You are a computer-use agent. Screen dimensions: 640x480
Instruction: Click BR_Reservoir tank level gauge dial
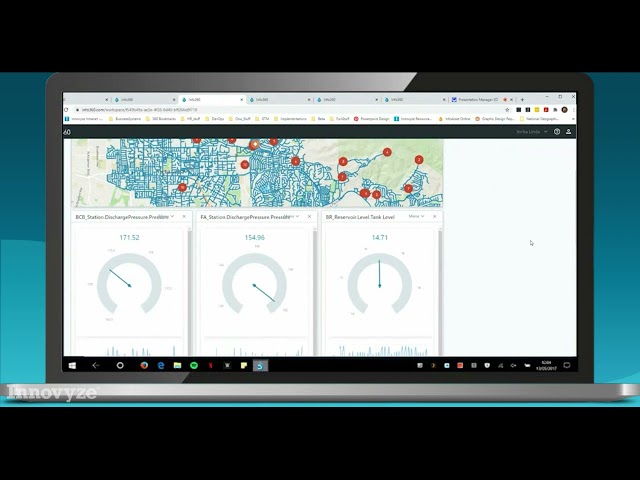(x=380, y=284)
